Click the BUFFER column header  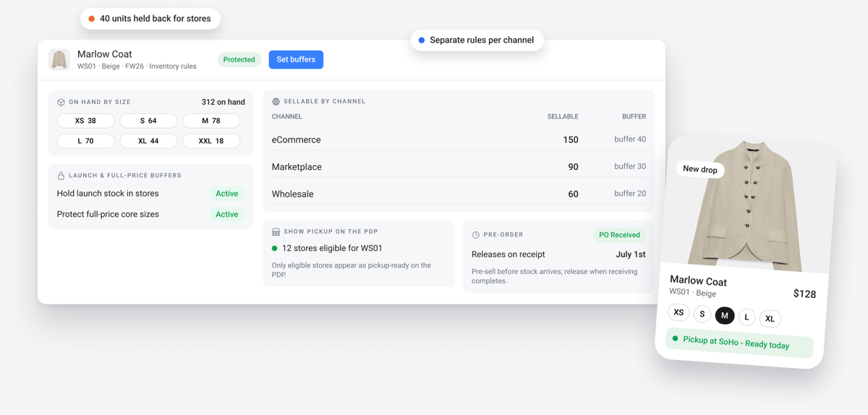[x=634, y=116]
